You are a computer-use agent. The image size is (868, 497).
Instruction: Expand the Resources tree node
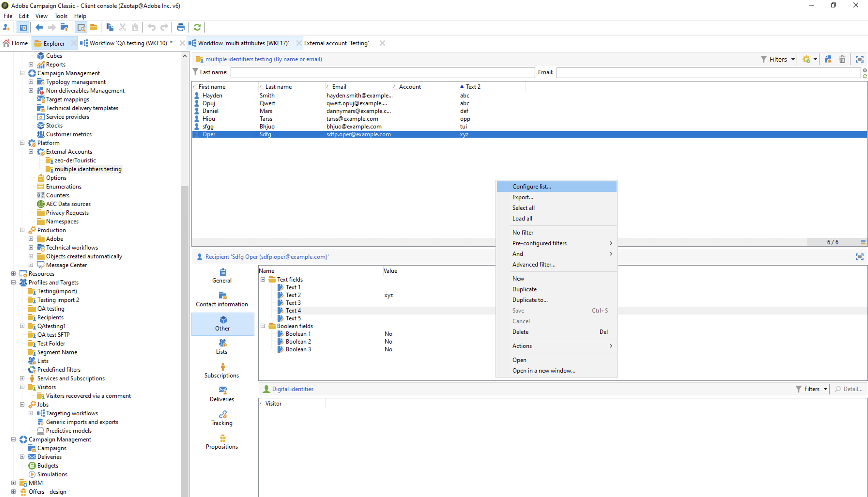coord(13,274)
